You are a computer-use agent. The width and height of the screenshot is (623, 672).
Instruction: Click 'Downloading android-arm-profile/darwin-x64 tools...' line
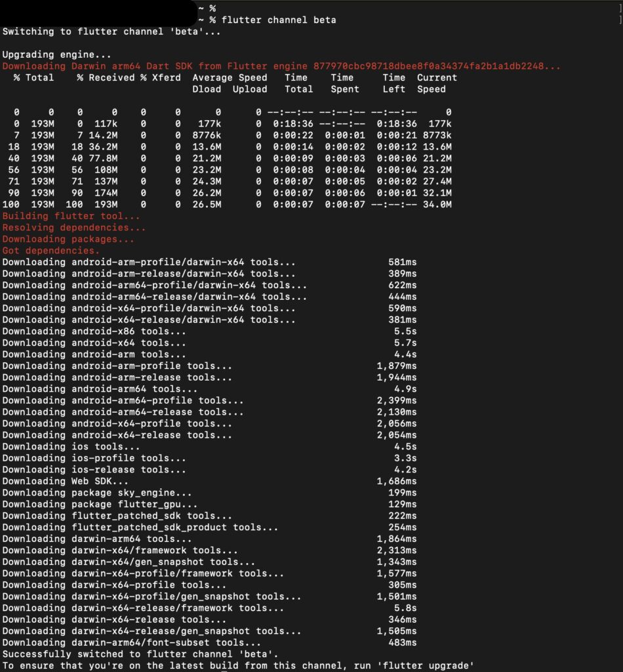[149, 262]
